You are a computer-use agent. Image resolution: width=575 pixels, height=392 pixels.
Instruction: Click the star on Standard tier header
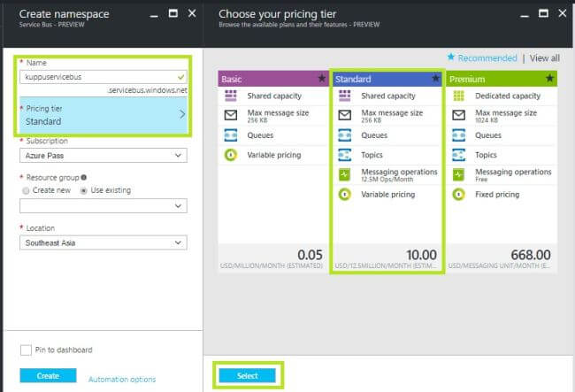click(x=435, y=78)
